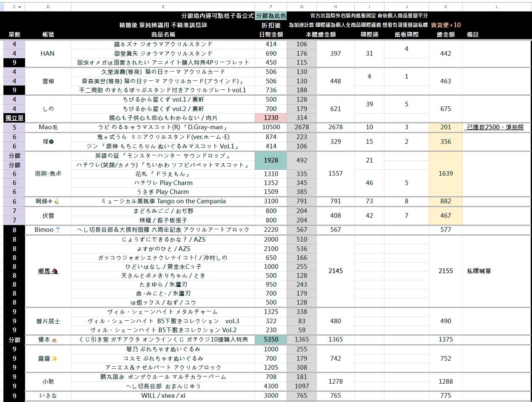Select the body total cell 2145
The image size is (532, 402).
tap(336, 271)
